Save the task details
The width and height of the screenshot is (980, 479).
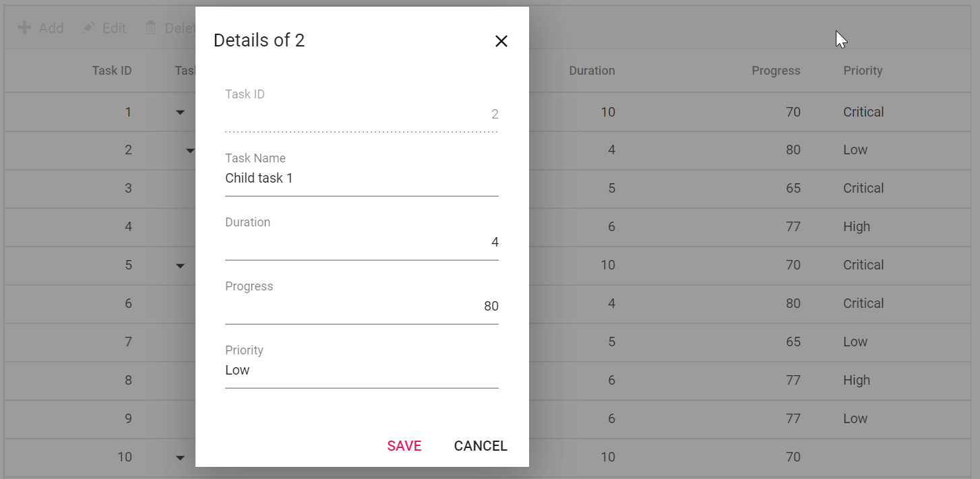pyautogui.click(x=404, y=445)
